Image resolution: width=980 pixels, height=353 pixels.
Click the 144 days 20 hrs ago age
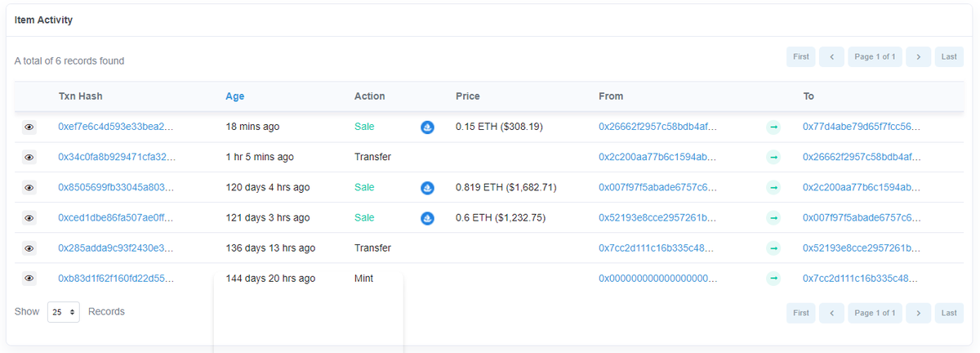point(271,279)
